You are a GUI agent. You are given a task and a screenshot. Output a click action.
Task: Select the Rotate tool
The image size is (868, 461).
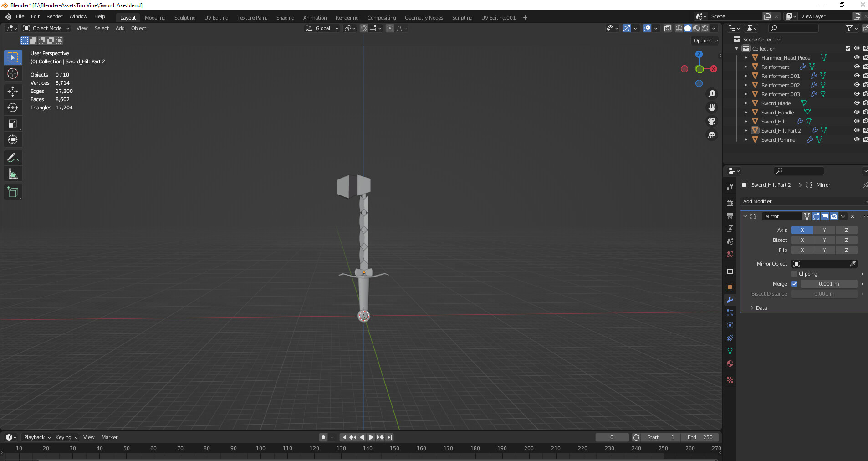[x=13, y=108]
